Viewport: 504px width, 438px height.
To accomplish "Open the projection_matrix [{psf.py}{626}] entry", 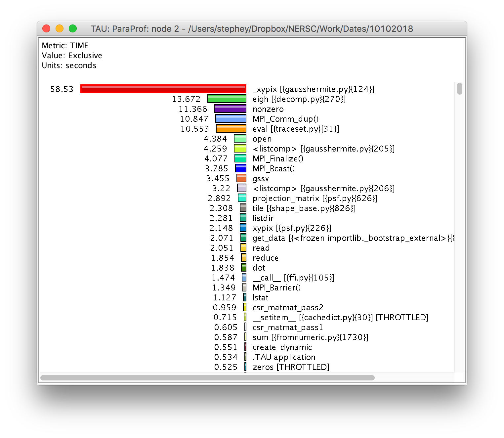I will click(x=315, y=198).
